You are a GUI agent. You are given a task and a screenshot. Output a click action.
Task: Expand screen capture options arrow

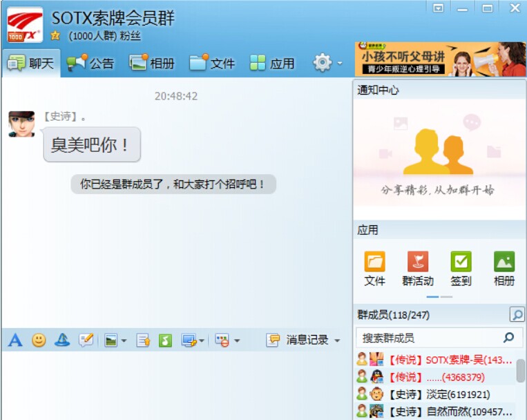click(x=202, y=341)
